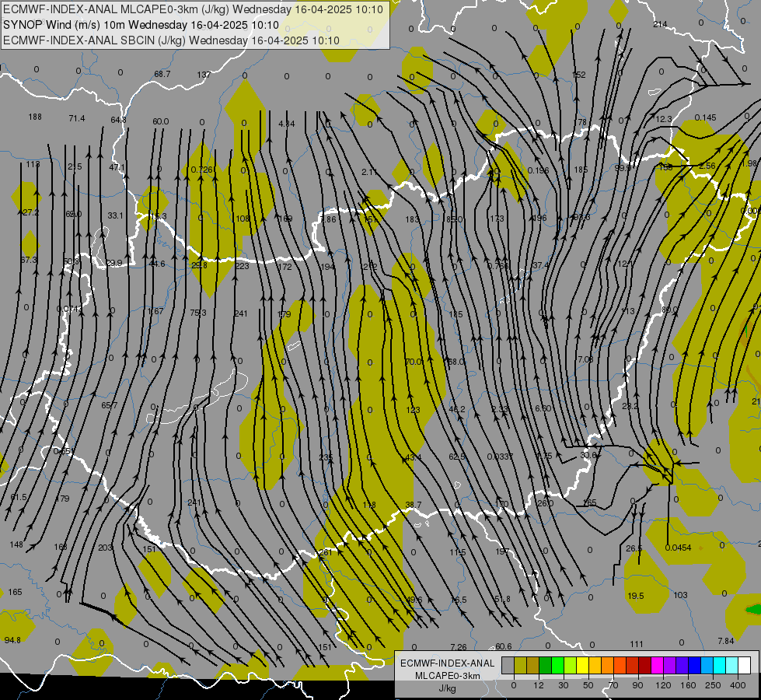Screen dimensions: 761x700
Task: Click the map value '261'
Action: (x=325, y=552)
